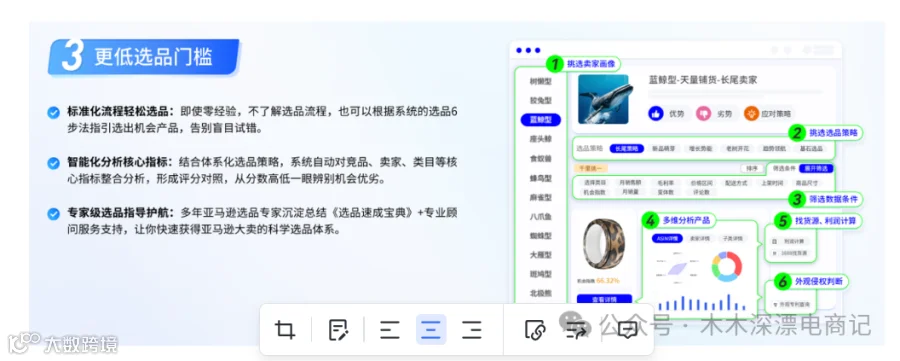Align image to the right
Viewport: 900px width, 361px height.
click(472, 330)
